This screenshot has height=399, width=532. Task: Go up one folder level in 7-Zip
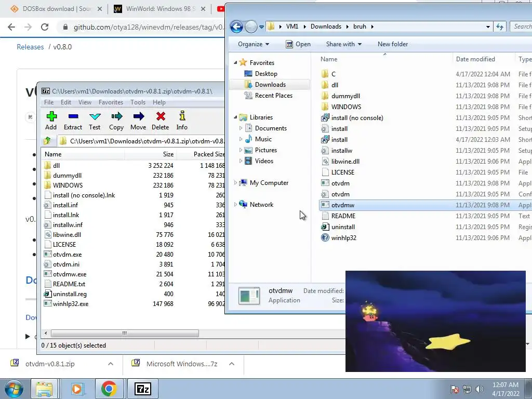coord(47,140)
